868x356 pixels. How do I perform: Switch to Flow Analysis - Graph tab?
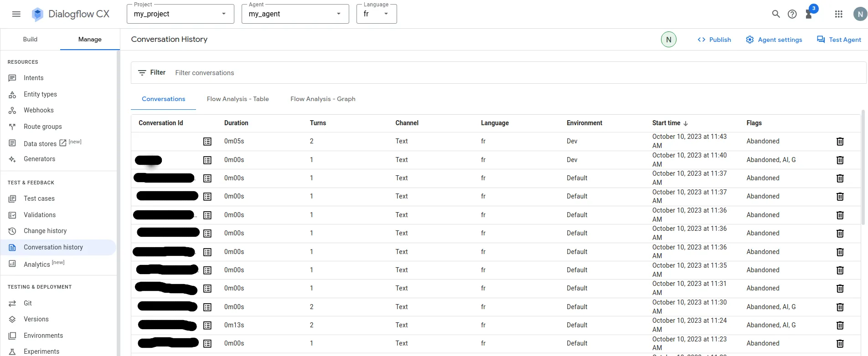pyautogui.click(x=323, y=99)
